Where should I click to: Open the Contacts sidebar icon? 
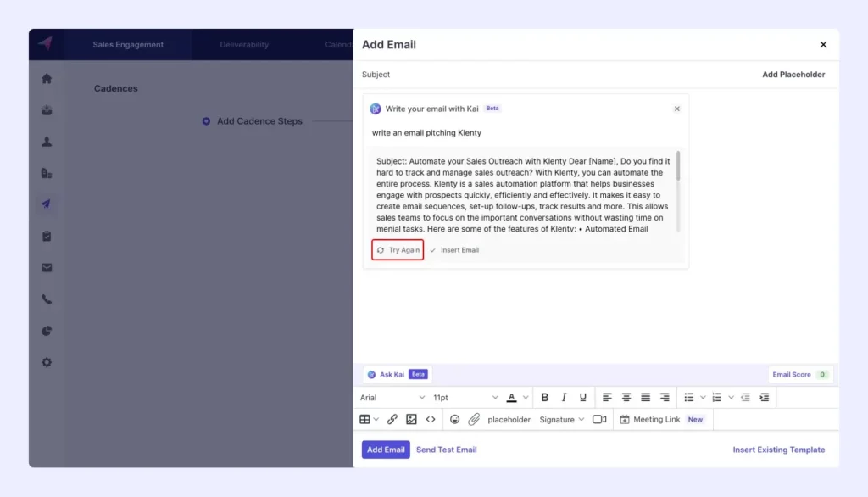[x=46, y=141]
